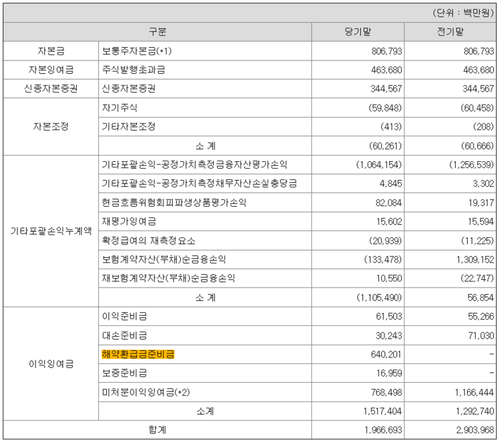The width and height of the screenshot is (504, 444).
Task: Click the value (413)
Action: tap(391, 126)
